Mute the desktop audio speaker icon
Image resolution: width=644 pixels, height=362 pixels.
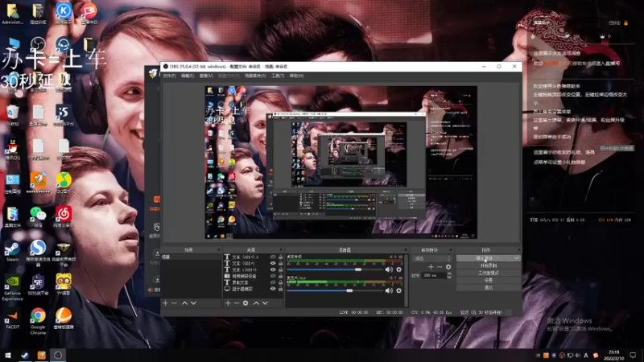click(x=389, y=269)
